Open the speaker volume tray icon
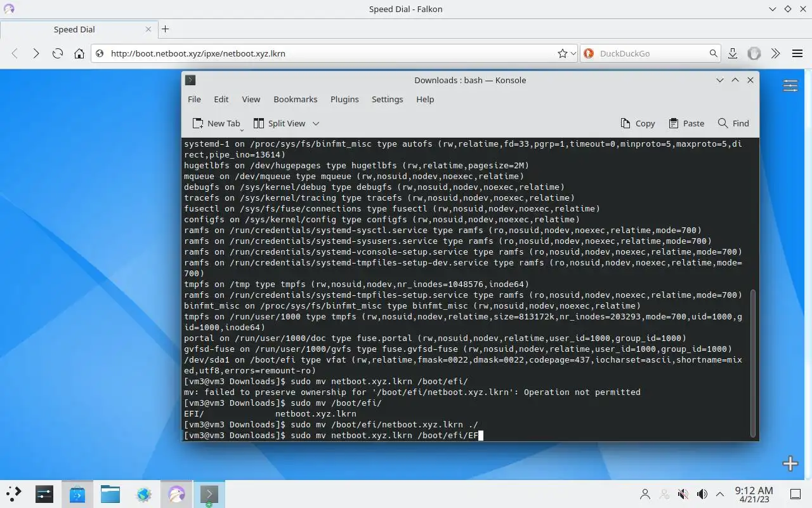This screenshot has height=508, width=812. (702, 494)
